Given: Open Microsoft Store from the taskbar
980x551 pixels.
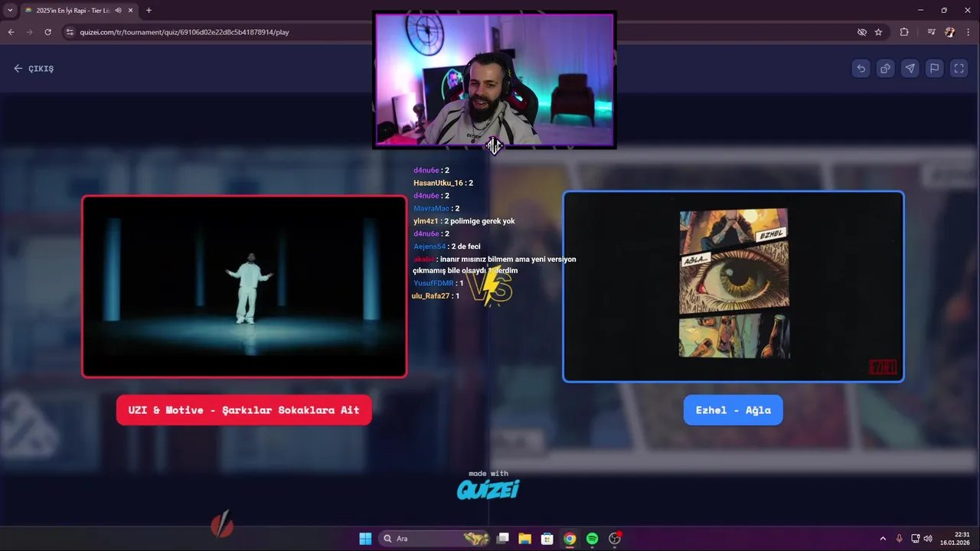Looking at the screenshot, I should click(547, 539).
